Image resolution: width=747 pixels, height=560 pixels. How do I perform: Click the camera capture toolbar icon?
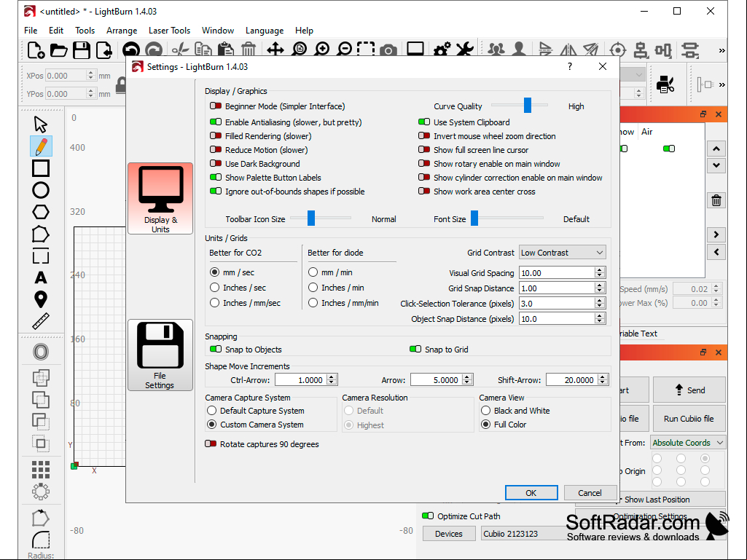tap(388, 50)
